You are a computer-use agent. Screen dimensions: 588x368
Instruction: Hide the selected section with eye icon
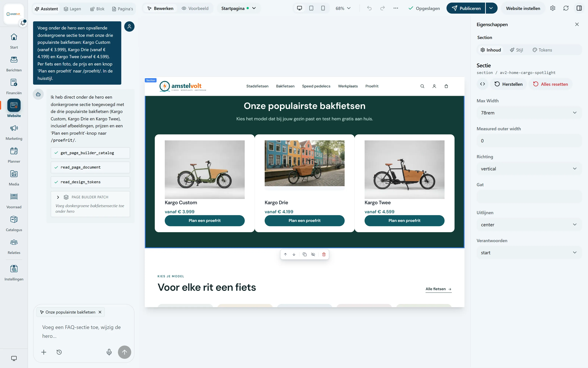[x=313, y=254]
